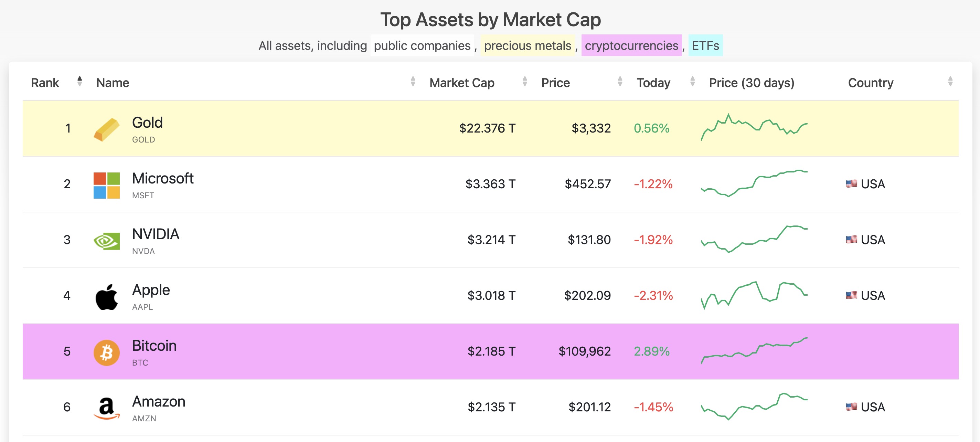Open the NVIDIA name link
This screenshot has height=442, width=980.
click(x=156, y=234)
